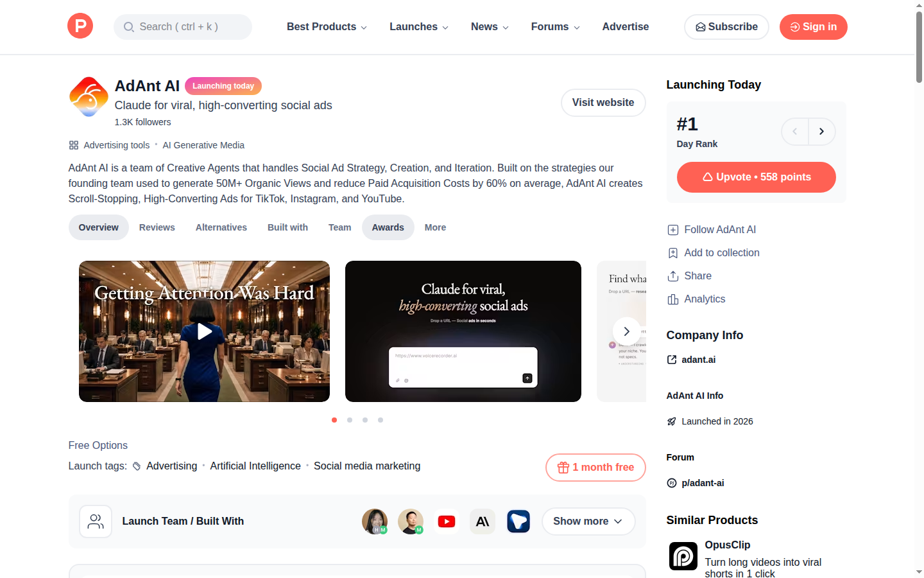This screenshot has height=578, width=924.
Task: Open the AI Generative Media category
Action: click(203, 145)
